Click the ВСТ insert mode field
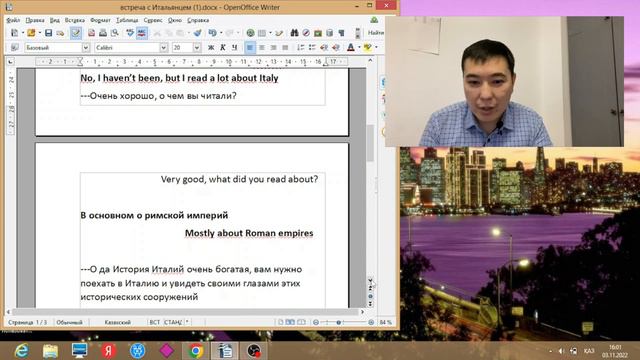The image size is (640, 360). pos(155,322)
